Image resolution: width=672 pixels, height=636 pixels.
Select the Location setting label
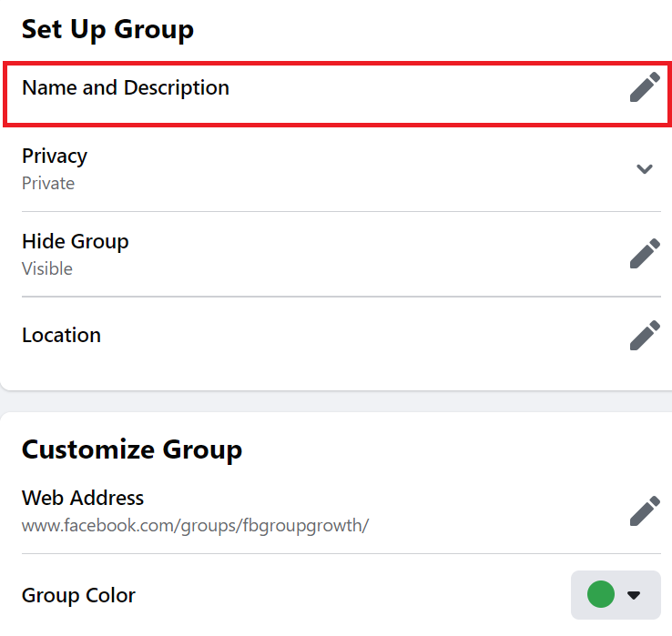(61, 335)
